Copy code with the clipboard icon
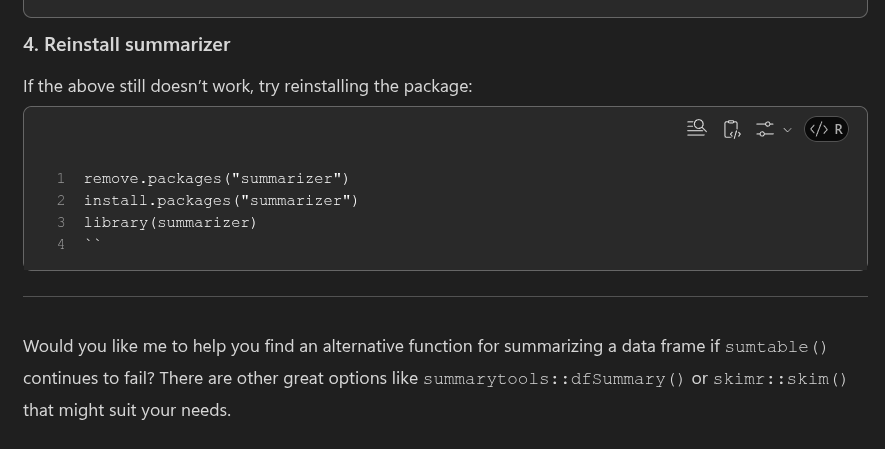Image resolution: width=885 pixels, height=449 pixels. pyautogui.click(x=732, y=129)
